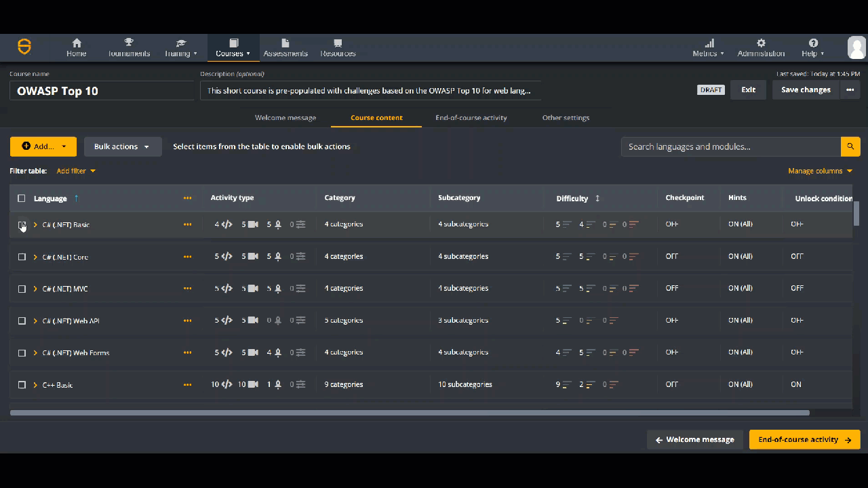Check the C# (.NET) MVC row checkbox
868x488 pixels.
point(22,289)
